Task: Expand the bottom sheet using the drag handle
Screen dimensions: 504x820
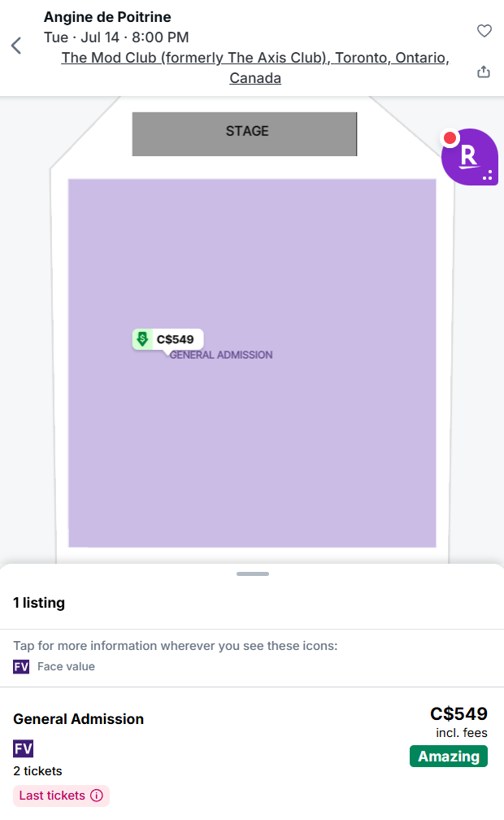Action: (252, 574)
